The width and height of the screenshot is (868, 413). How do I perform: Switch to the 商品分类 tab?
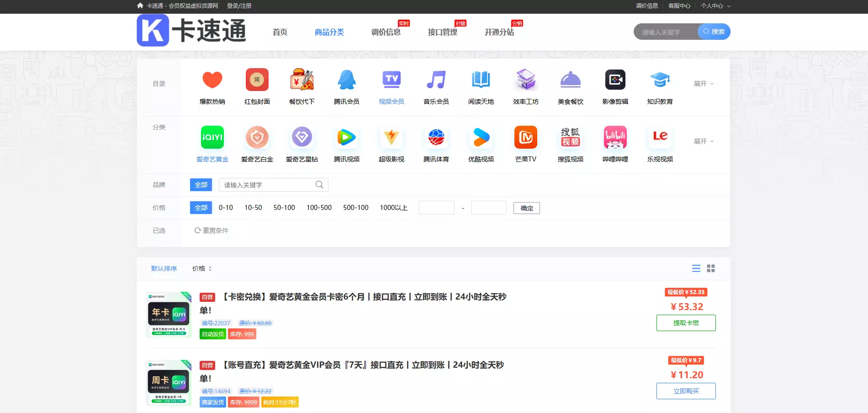(329, 32)
